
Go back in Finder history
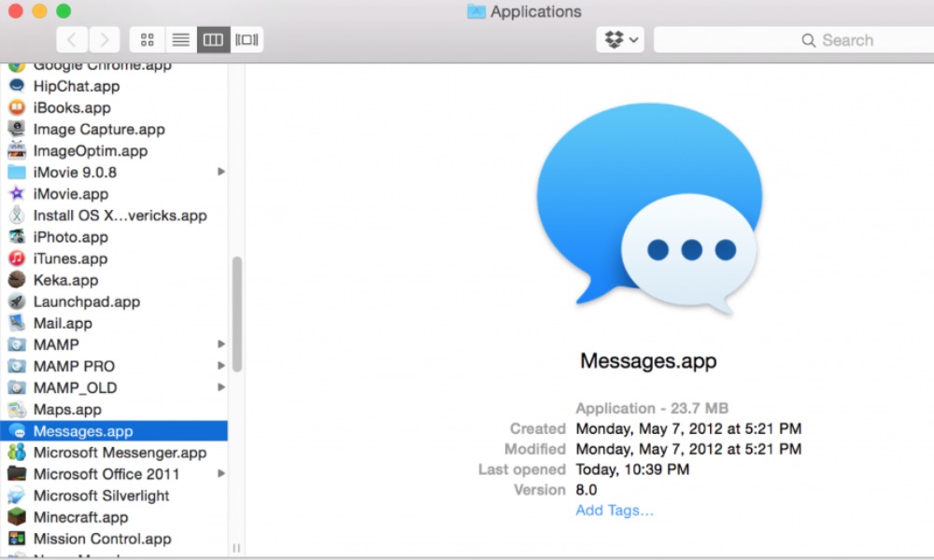click(72, 40)
